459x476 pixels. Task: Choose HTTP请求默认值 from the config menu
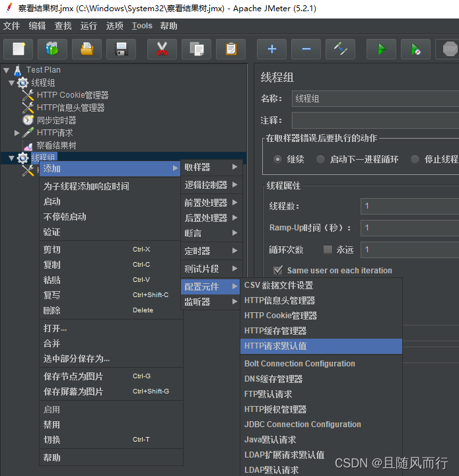321,346
